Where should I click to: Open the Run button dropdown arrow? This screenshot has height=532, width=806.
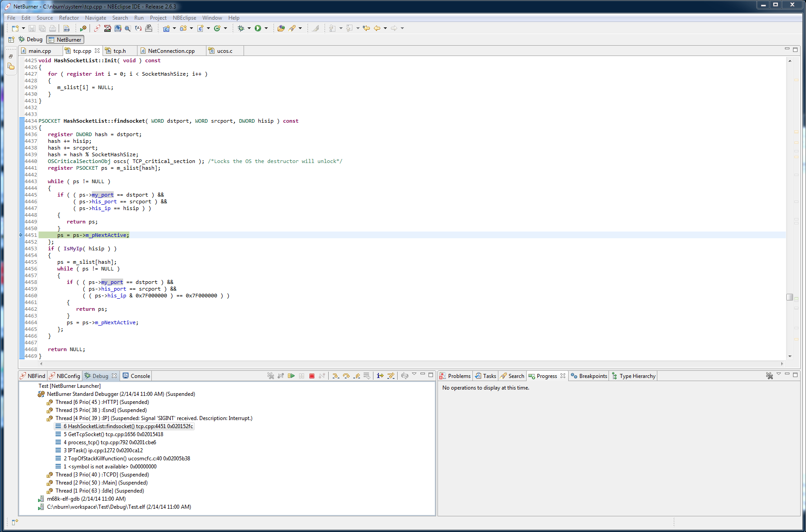click(x=266, y=28)
